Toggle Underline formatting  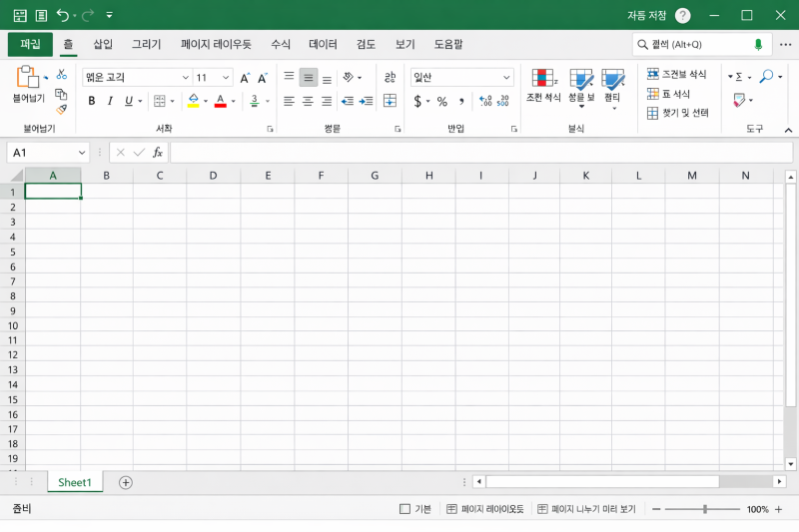tap(129, 101)
